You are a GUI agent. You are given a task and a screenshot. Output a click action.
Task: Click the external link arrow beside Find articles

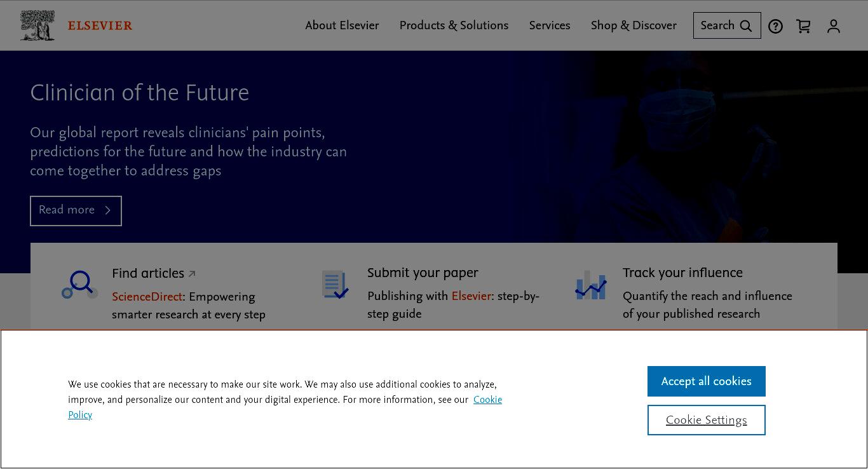tap(192, 274)
